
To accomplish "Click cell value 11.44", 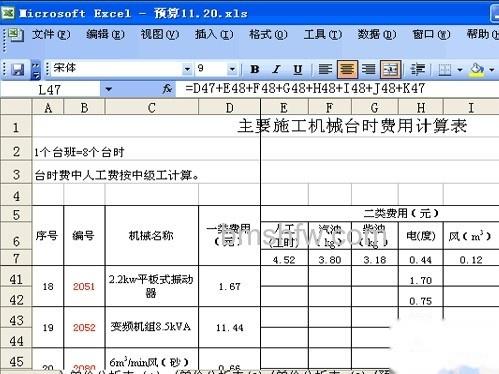I will [229, 328].
